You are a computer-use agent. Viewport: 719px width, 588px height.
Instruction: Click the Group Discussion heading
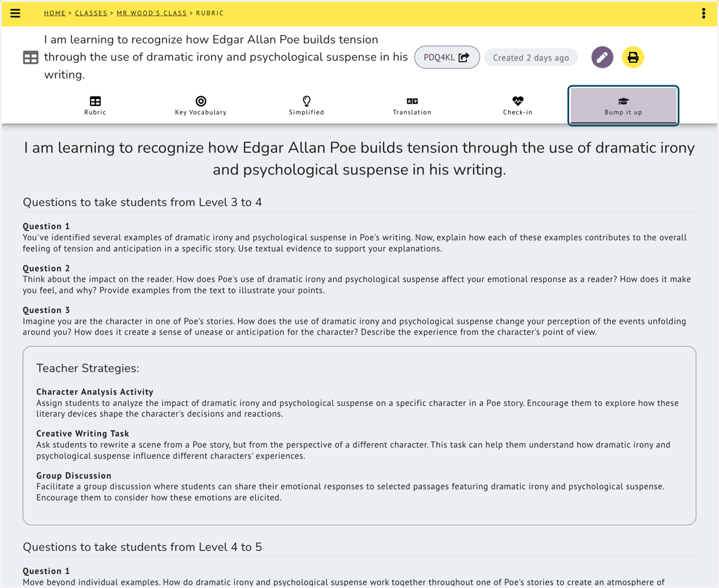point(74,475)
